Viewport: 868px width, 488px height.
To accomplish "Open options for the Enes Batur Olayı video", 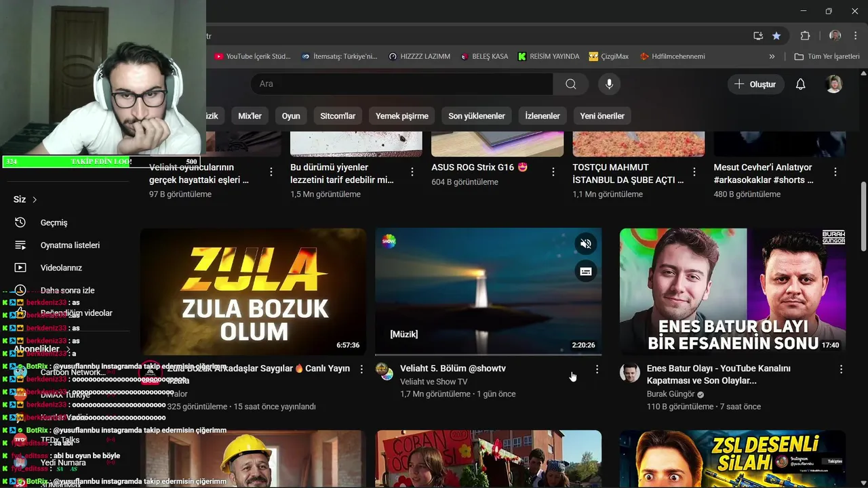I will point(841,369).
